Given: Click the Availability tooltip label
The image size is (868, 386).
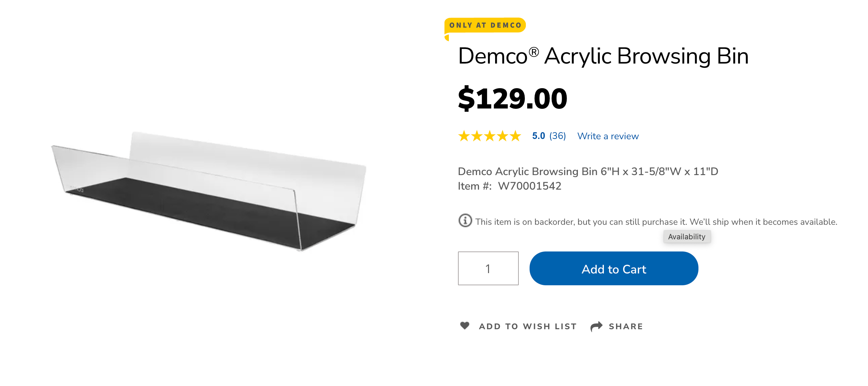Looking at the screenshot, I should pos(687,237).
